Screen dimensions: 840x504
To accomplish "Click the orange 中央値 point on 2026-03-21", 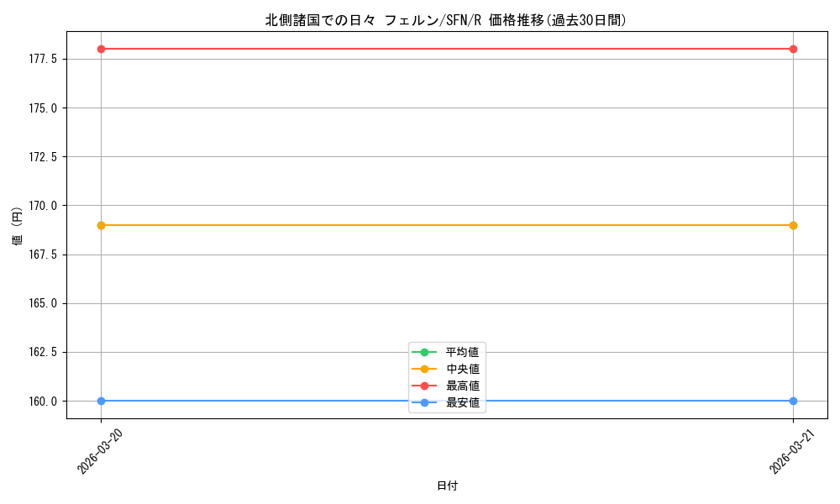I will [793, 225].
